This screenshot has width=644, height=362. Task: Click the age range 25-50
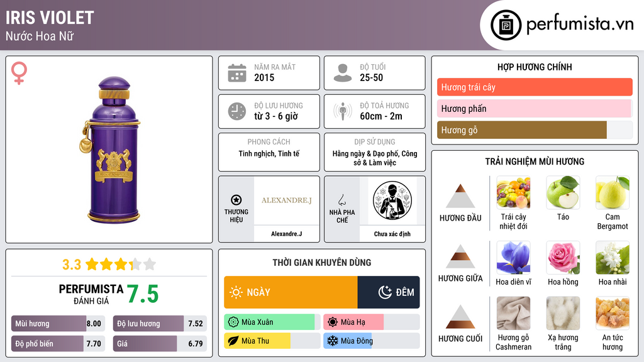371,77
